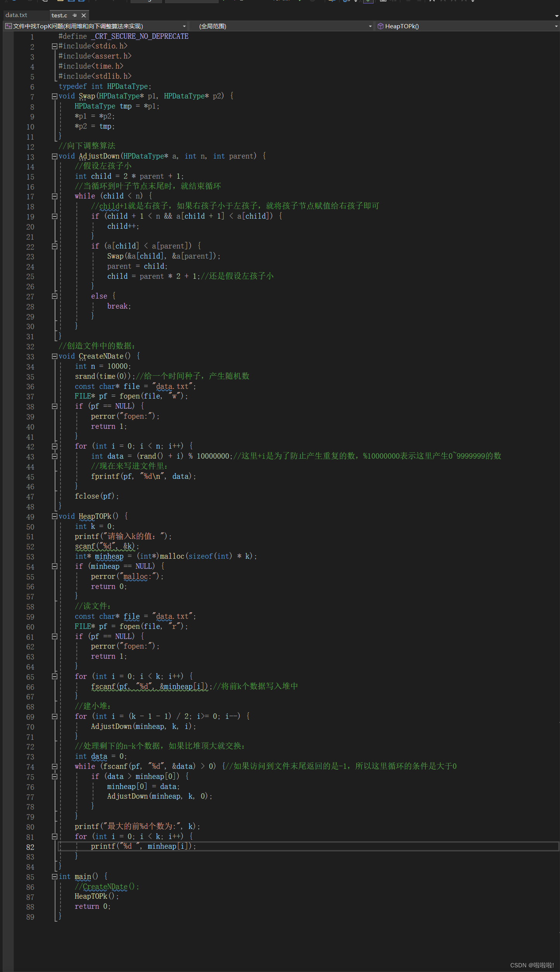Collapse the HeapTOPk function at line 49
The height and width of the screenshot is (972, 560).
pyautogui.click(x=55, y=516)
